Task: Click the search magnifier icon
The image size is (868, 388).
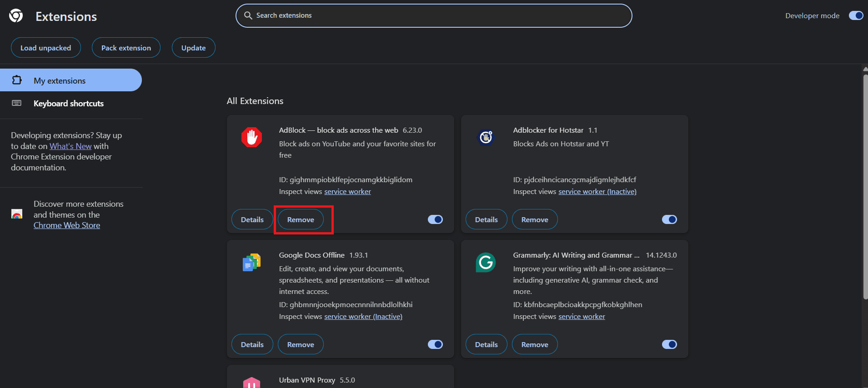Action: point(248,15)
